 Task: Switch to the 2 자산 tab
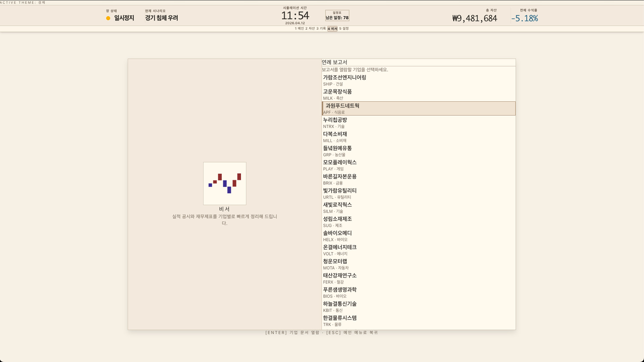309,29
